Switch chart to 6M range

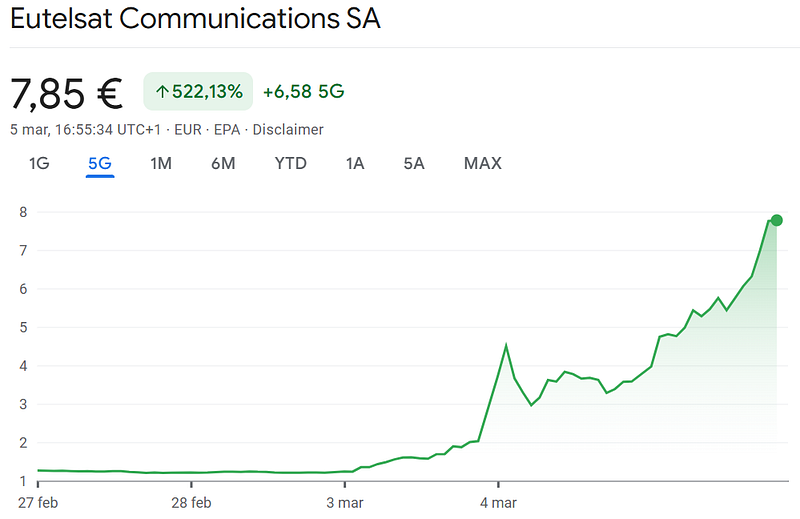[223, 163]
